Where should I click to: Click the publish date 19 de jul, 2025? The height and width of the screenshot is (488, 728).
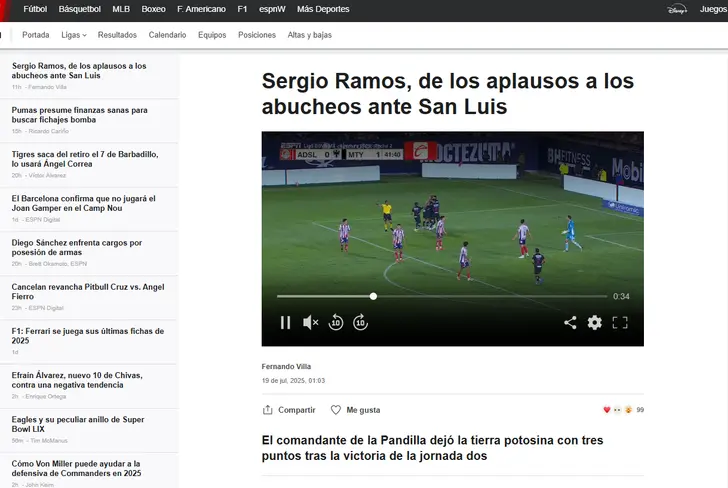293,380
